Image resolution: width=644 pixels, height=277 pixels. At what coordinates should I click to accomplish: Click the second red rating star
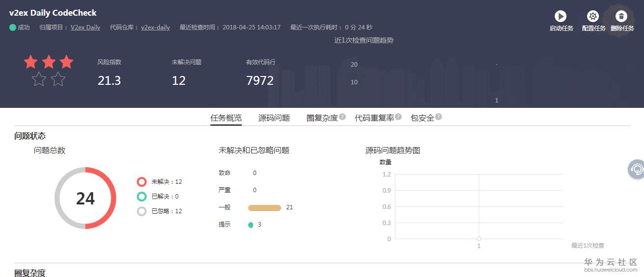[x=49, y=62]
